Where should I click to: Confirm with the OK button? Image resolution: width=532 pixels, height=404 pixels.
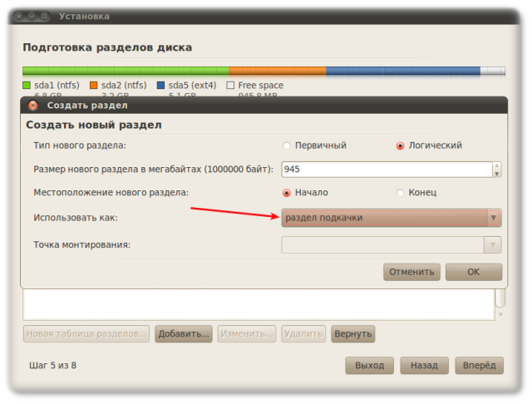click(x=473, y=272)
